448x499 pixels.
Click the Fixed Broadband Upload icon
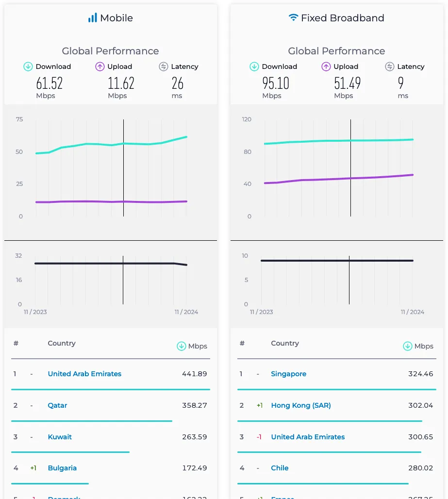pyautogui.click(x=326, y=67)
